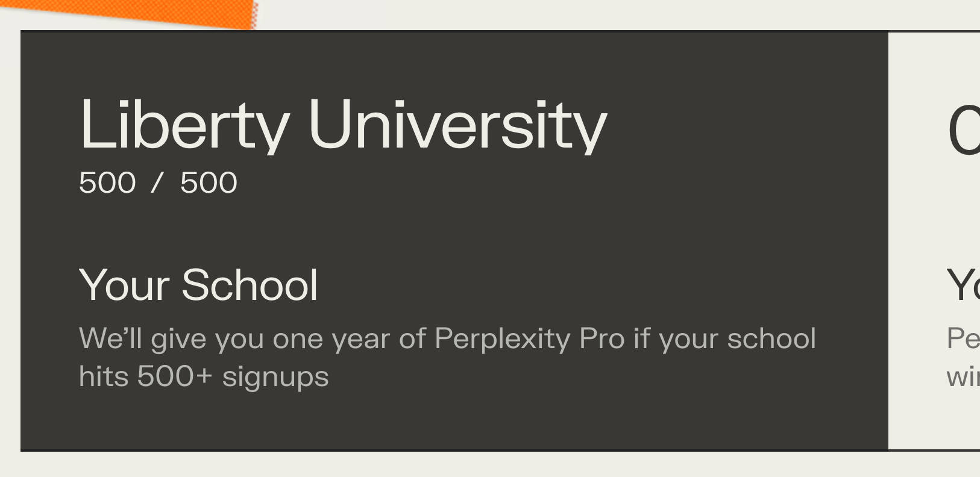Click the second 500 after the slash
980x477 pixels.
point(209,182)
